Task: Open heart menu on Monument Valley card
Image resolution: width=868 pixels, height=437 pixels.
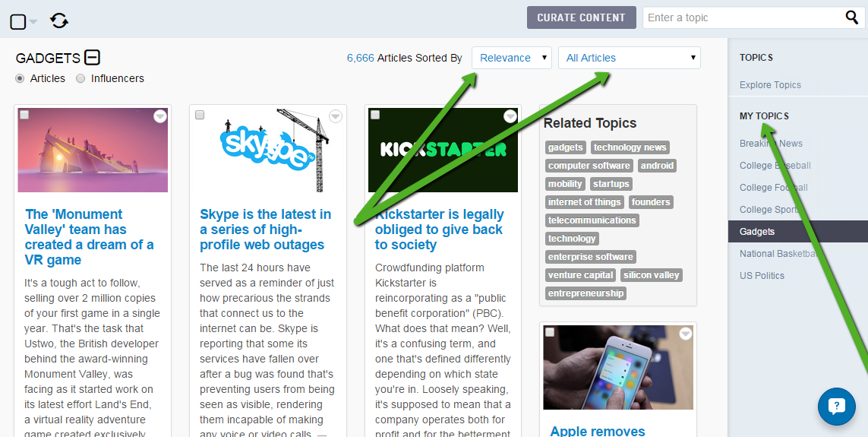Action: pyautogui.click(x=160, y=116)
